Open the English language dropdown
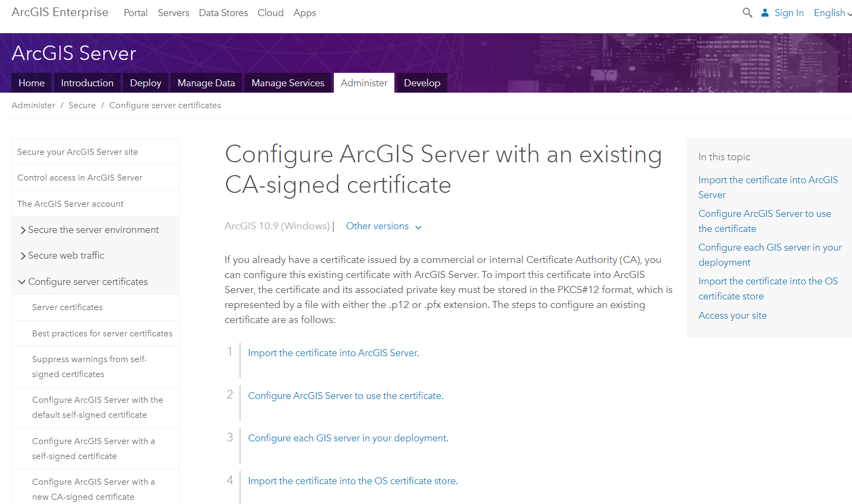Screen dimensions: 852x504 click(832, 13)
